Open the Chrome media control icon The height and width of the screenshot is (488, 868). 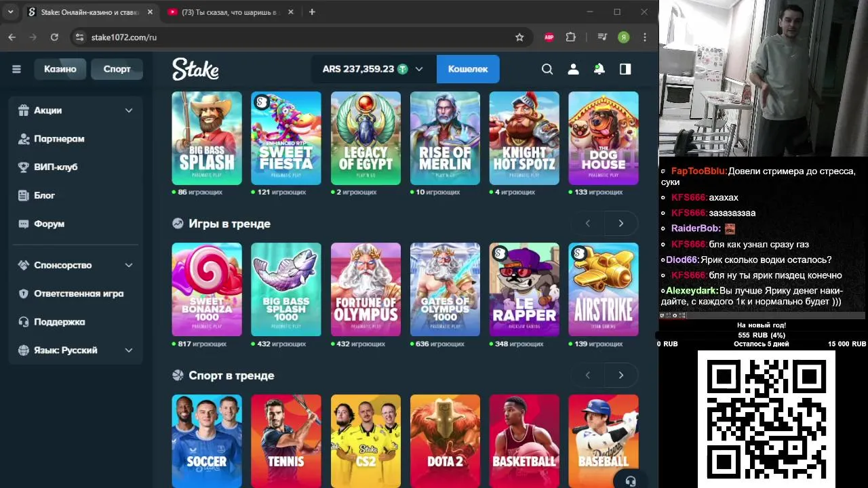pos(602,37)
